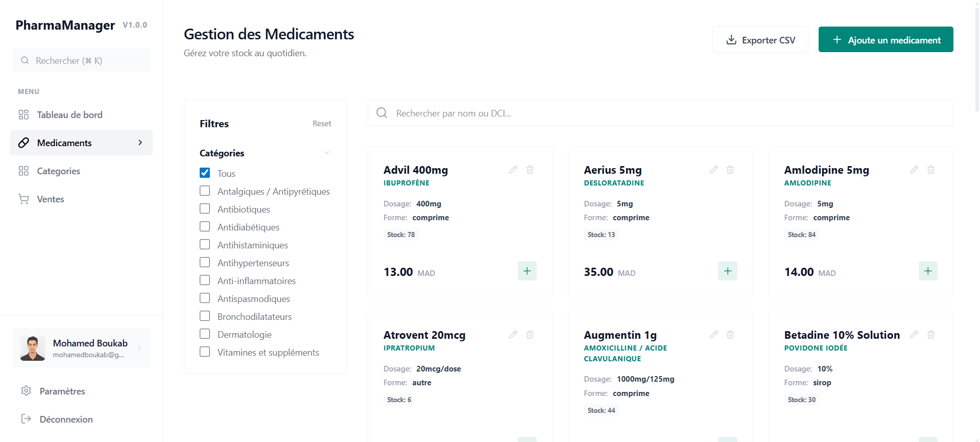Collapse the Catégories filter section
Viewport: 980px width, 442px height.
tap(327, 153)
